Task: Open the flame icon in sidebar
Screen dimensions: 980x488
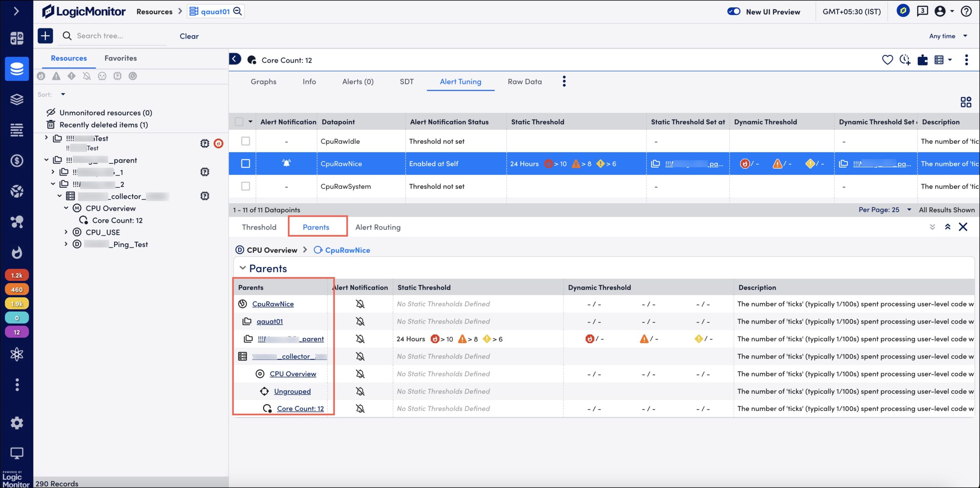Action: click(x=16, y=252)
